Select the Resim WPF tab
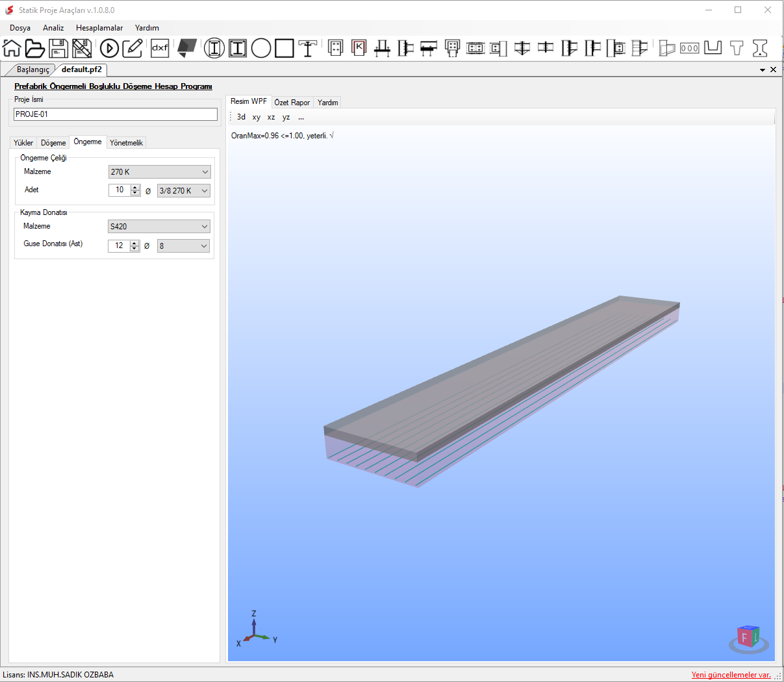The image size is (784, 682). click(249, 101)
